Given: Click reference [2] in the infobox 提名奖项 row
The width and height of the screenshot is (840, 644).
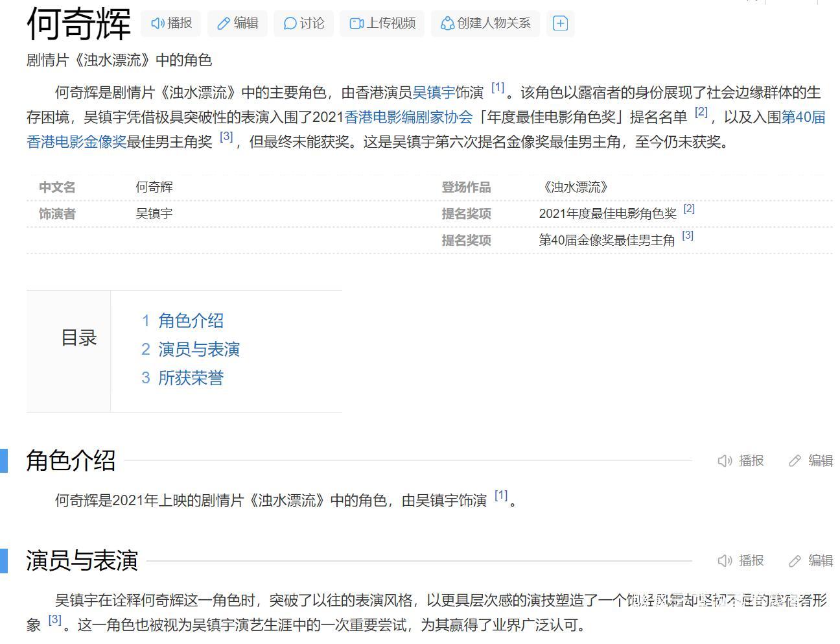Looking at the screenshot, I should [690, 208].
